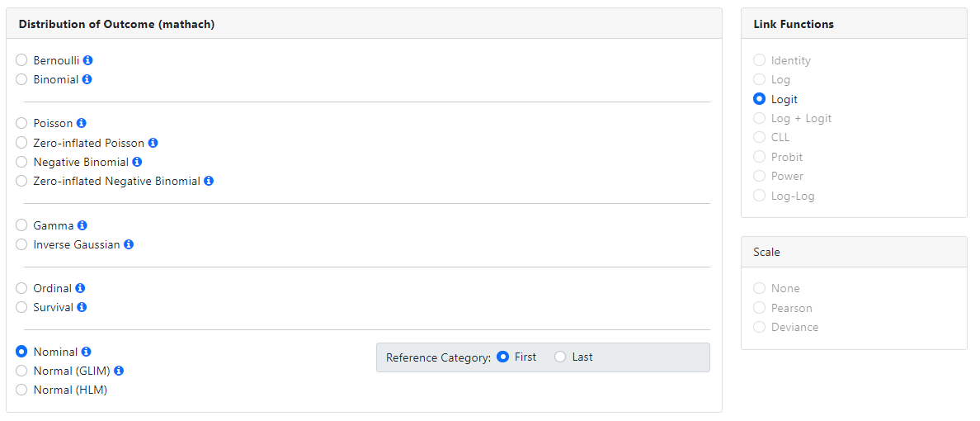This screenshot has width=980, height=421.
Task: Click the info icon next to Nominal
Action: (86, 352)
